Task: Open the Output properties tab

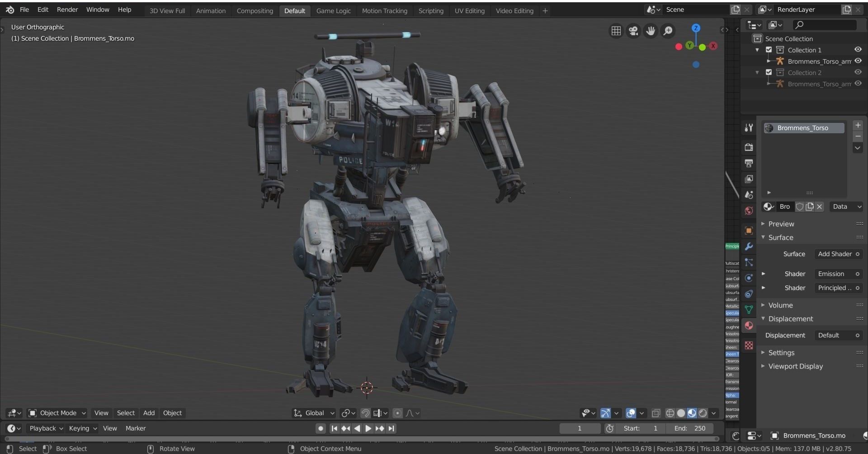Action: tap(749, 163)
